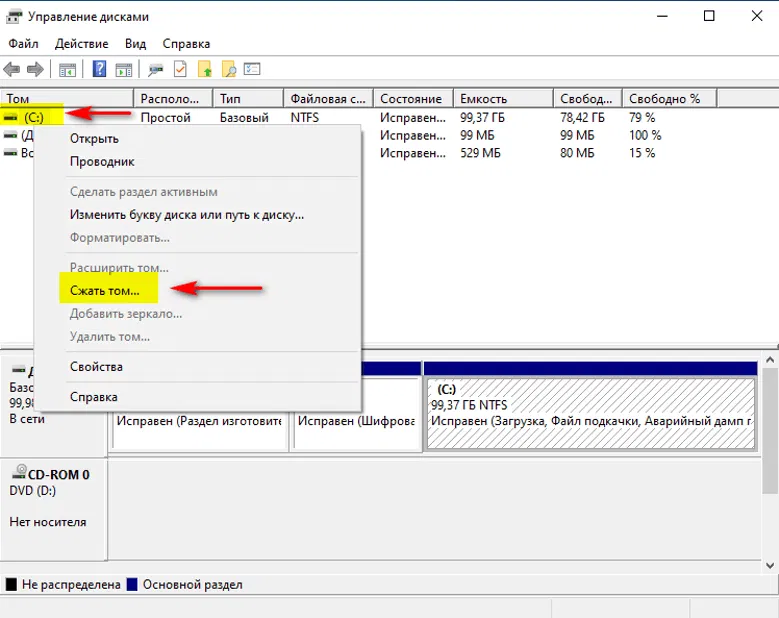
Task: Open the Вид menu
Action: (135, 44)
